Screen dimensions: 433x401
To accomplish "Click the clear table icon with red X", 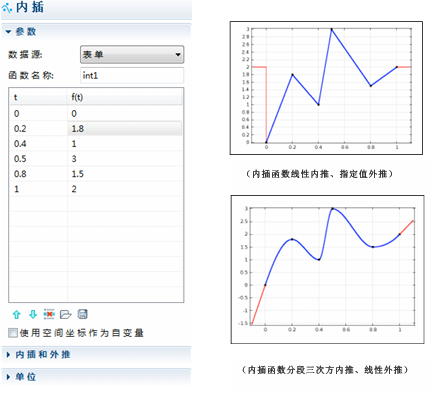I will (x=49, y=314).
